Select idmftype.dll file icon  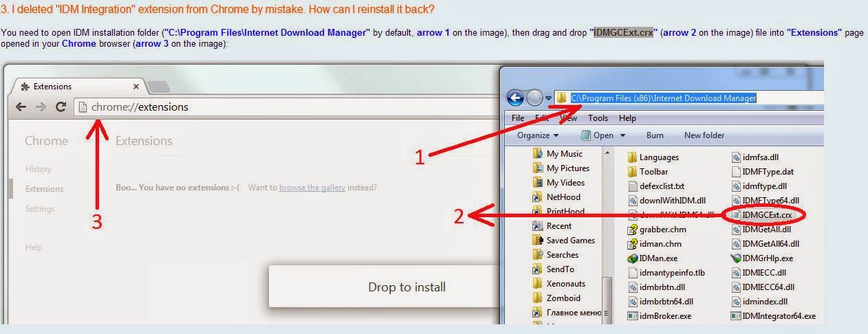[x=736, y=186]
